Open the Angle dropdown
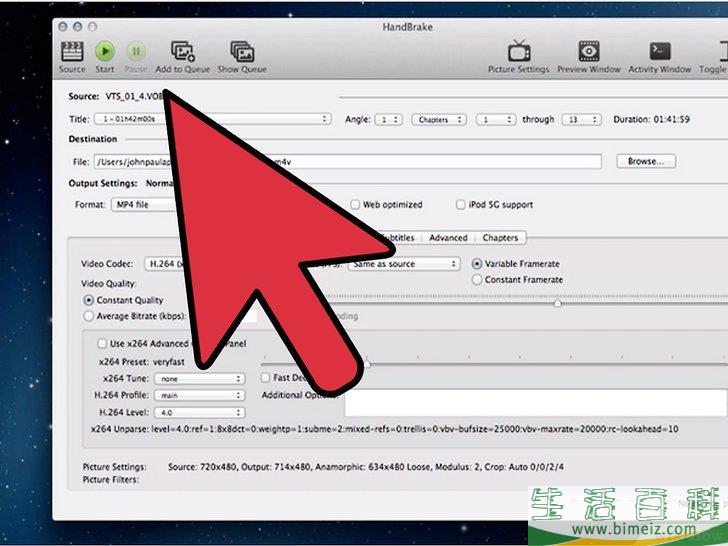Viewport: 728px width, 546px height. [389, 119]
